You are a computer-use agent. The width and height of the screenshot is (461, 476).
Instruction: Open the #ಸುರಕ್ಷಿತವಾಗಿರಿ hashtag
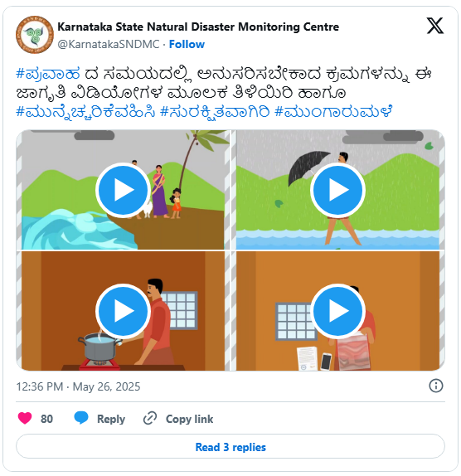click(215, 112)
